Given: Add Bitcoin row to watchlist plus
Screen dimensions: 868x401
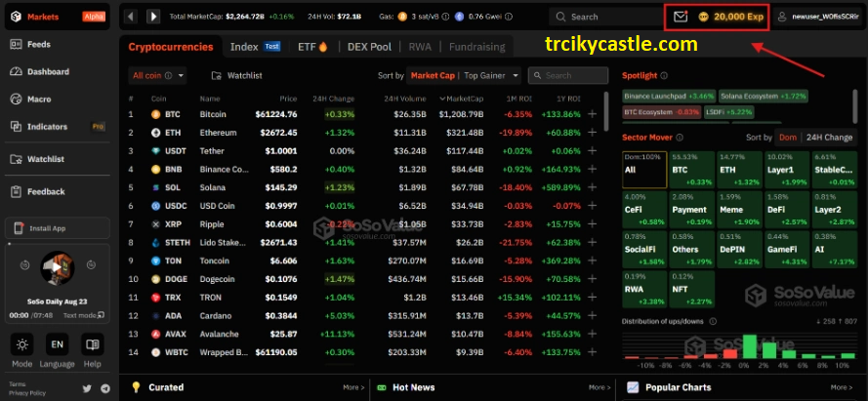Looking at the screenshot, I should pyautogui.click(x=592, y=114).
